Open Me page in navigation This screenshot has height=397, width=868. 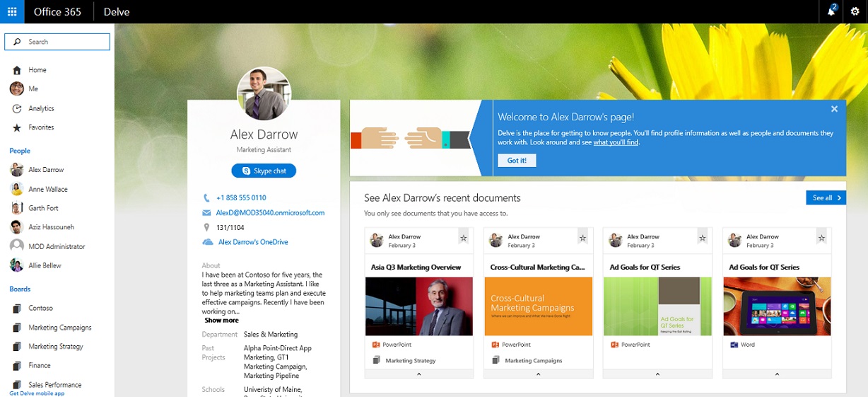33,89
